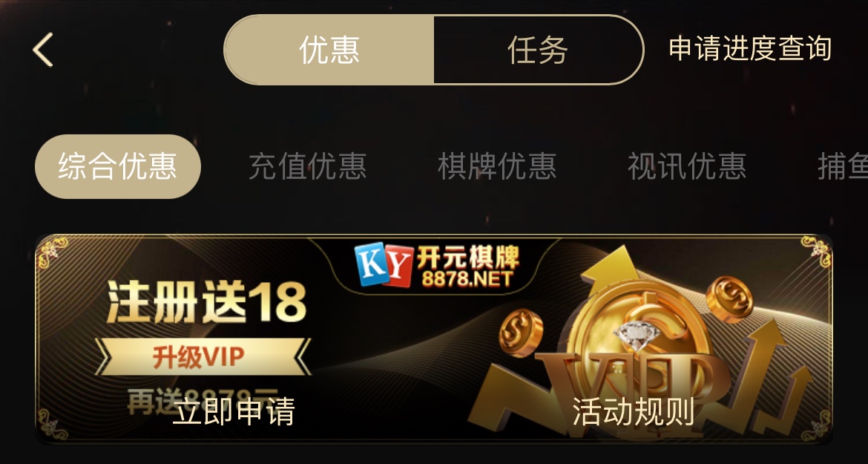Select the 综合优惠 category tab
The height and width of the screenshot is (464, 868).
pyautogui.click(x=117, y=166)
